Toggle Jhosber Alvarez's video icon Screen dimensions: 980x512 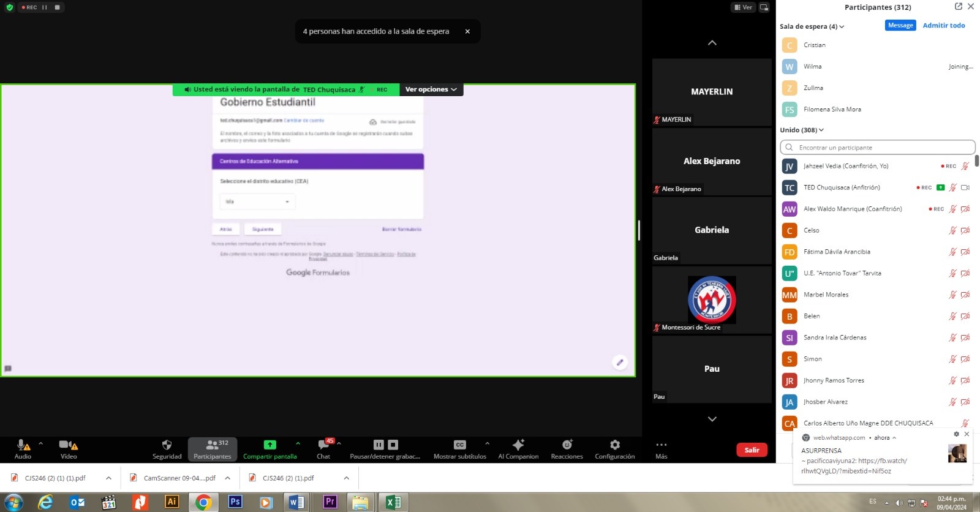pyautogui.click(x=965, y=402)
